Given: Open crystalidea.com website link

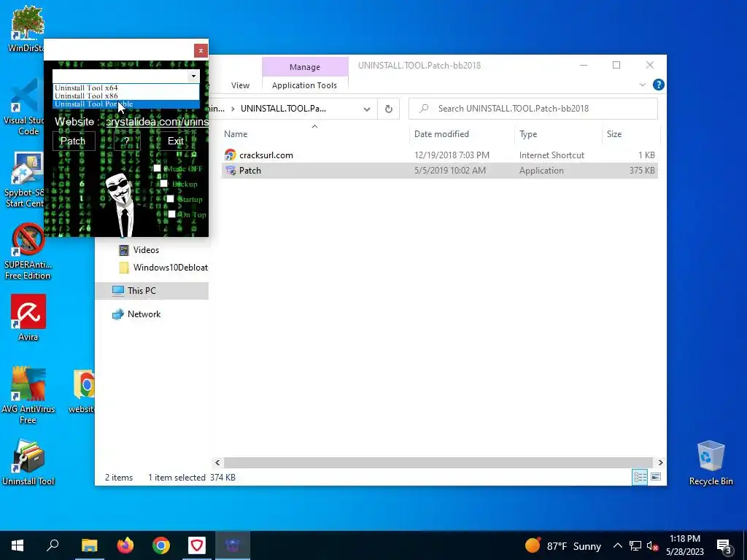Looking at the screenshot, I should click(x=158, y=122).
